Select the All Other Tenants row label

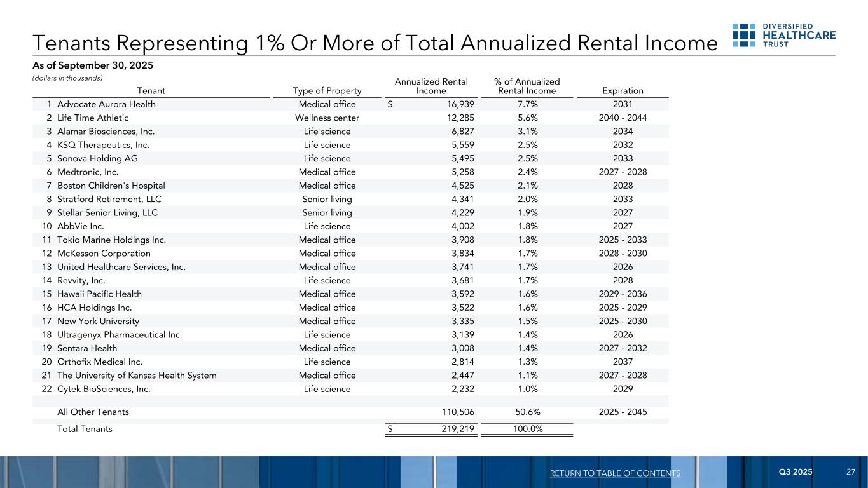(x=93, y=412)
